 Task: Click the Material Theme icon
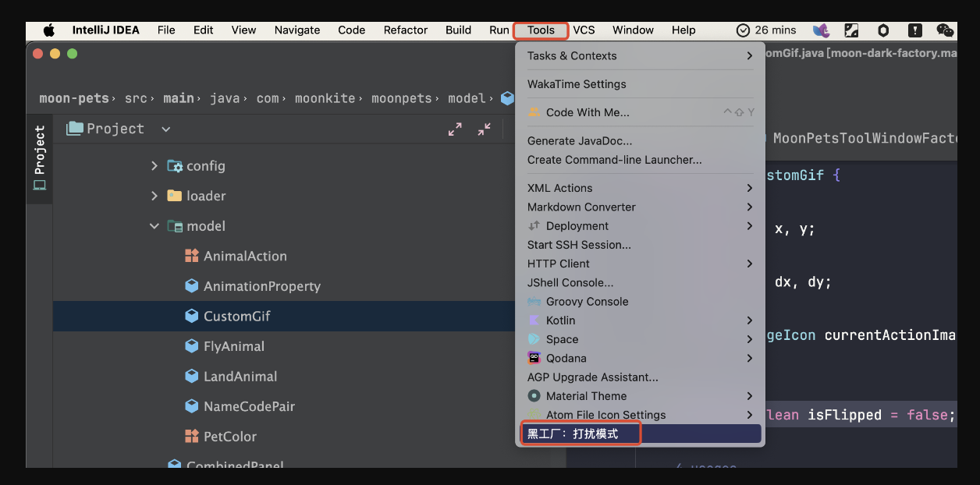click(x=534, y=395)
